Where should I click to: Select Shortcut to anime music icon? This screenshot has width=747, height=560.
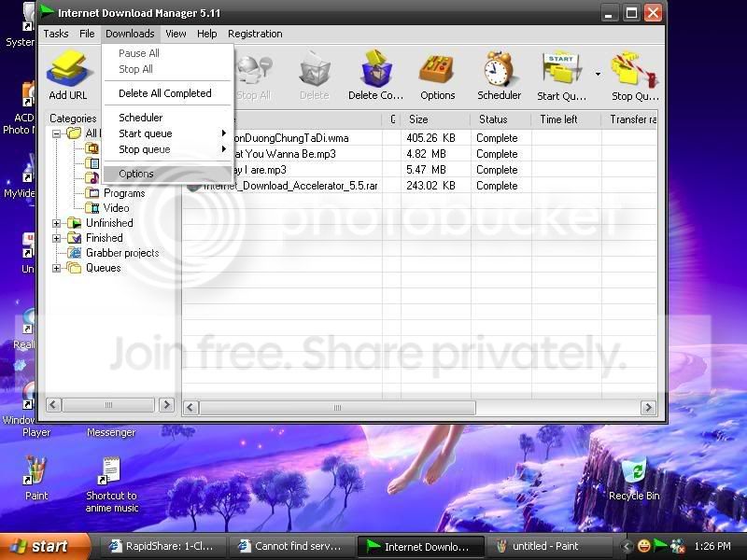tap(111, 483)
